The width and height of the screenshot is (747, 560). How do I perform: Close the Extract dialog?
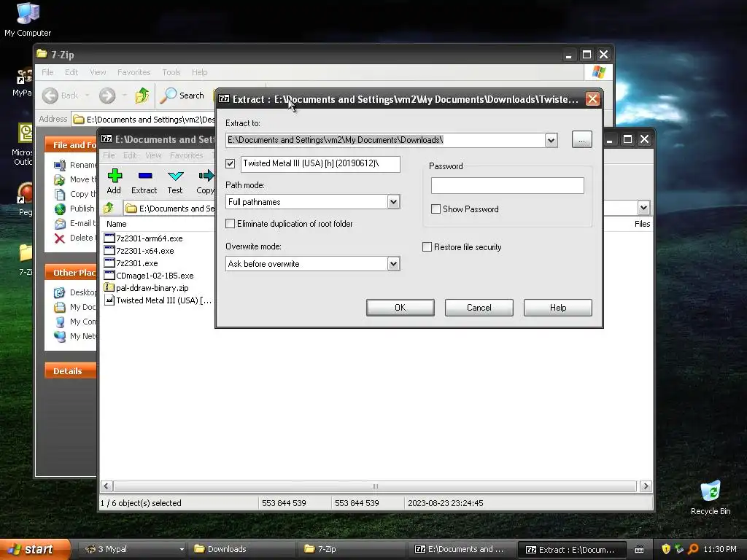click(592, 99)
